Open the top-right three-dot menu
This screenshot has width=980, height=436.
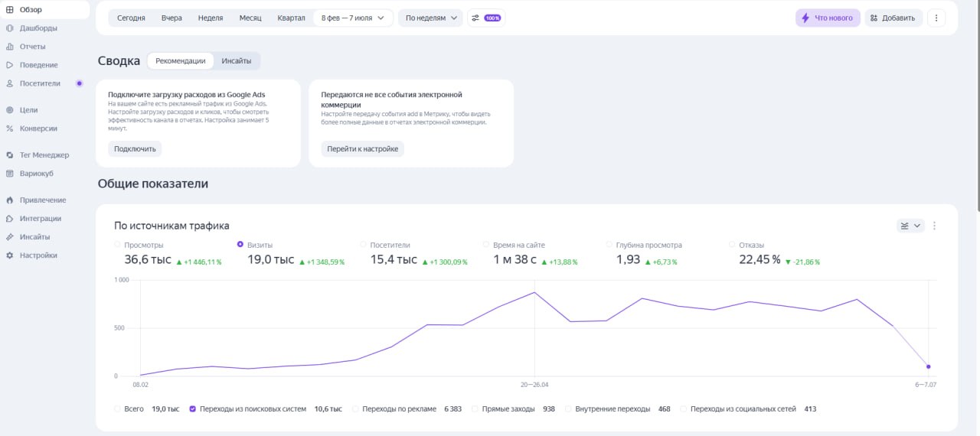coord(936,18)
